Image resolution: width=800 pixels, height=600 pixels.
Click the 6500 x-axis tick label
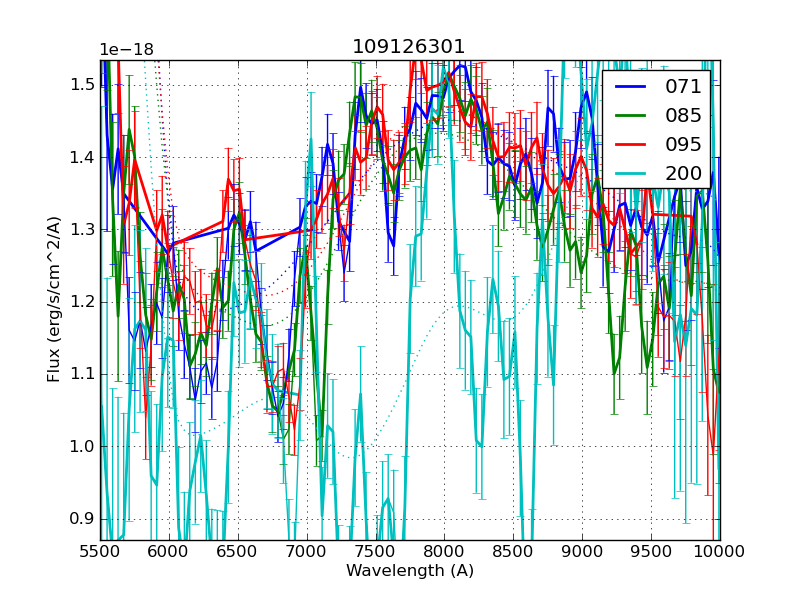click(238, 551)
